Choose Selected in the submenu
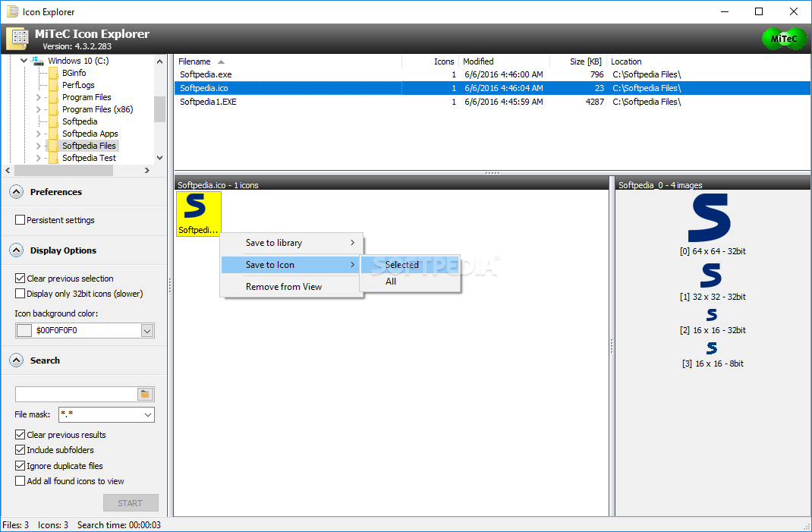Screen dimensions: 812x532 tap(410, 265)
